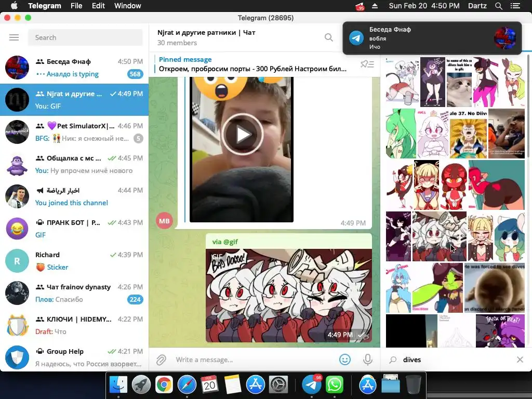The height and width of the screenshot is (399, 532).
Task: Open WhatsApp from the Dock
Action: click(334, 385)
